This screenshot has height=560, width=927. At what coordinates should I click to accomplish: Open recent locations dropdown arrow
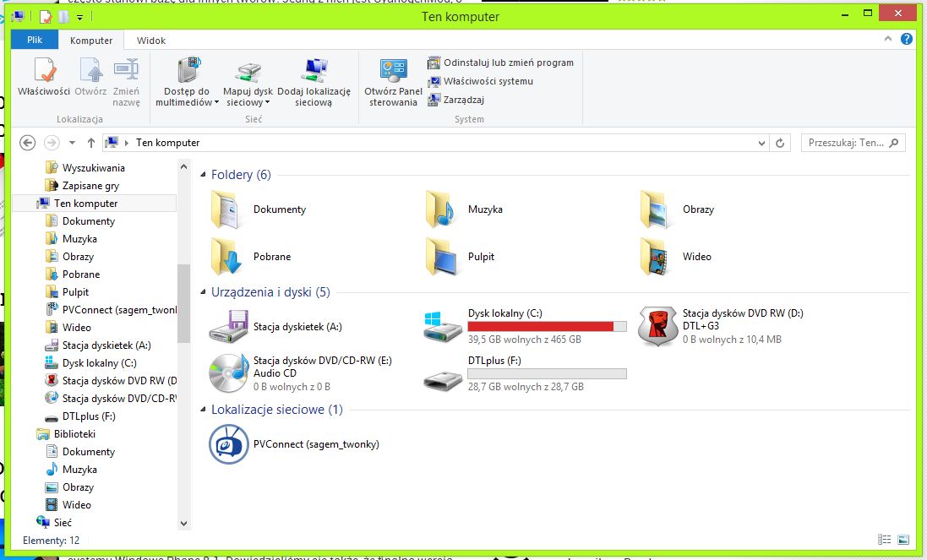click(x=72, y=143)
